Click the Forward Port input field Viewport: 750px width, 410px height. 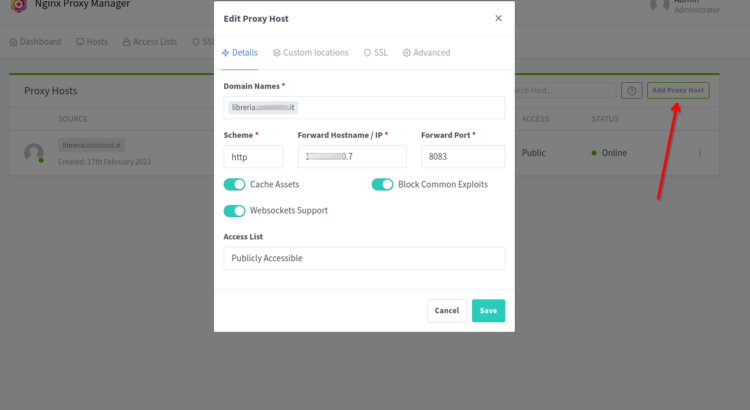coord(463,157)
